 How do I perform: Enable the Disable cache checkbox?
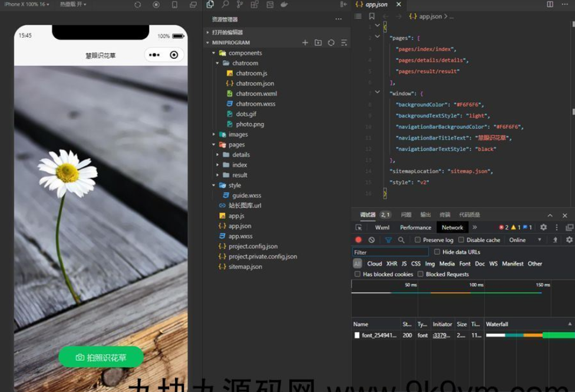click(x=461, y=240)
